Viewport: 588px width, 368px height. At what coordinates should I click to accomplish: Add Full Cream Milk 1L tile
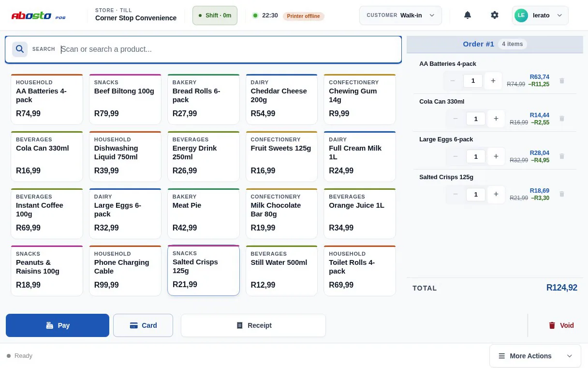click(x=360, y=156)
